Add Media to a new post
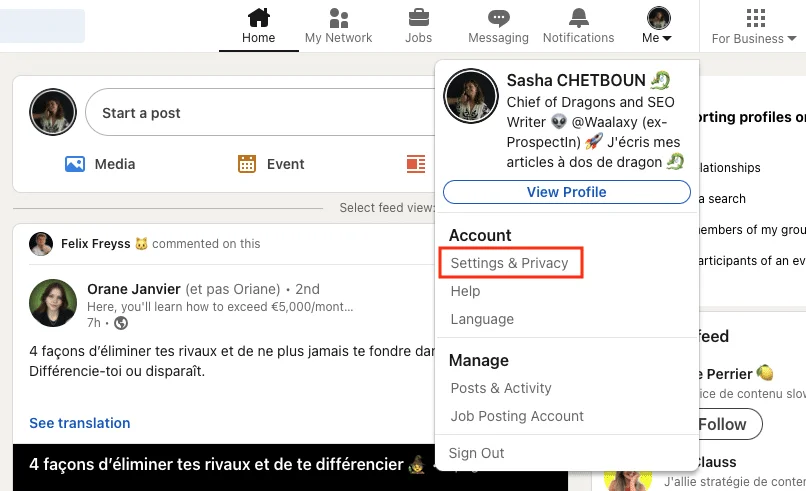 (100, 164)
